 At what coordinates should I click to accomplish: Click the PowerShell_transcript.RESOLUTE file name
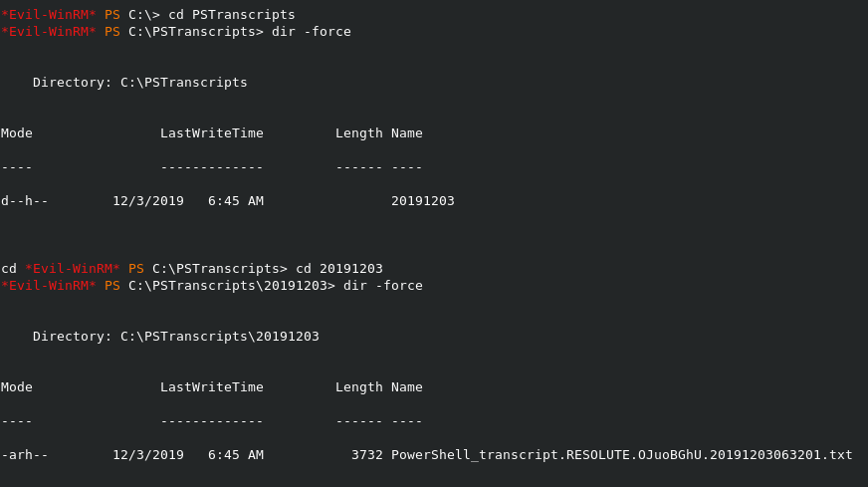(621, 455)
